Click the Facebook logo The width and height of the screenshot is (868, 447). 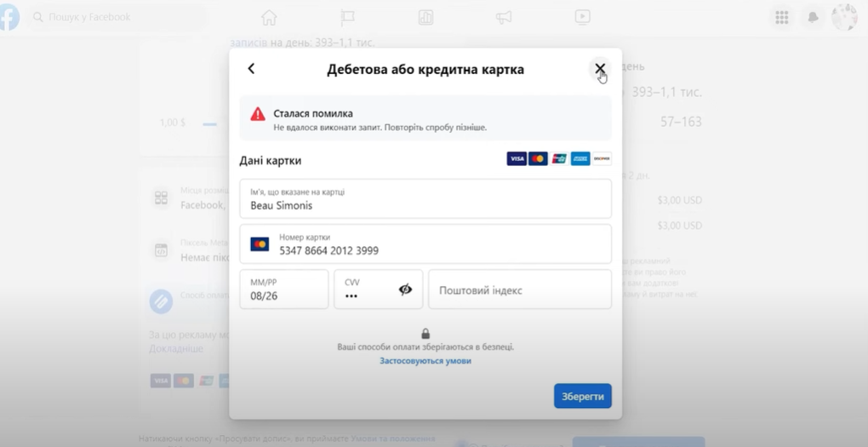point(8,17)
